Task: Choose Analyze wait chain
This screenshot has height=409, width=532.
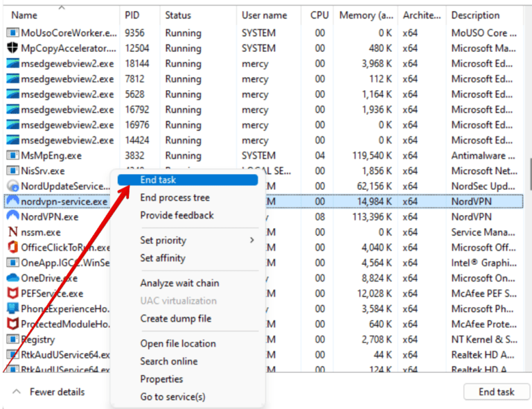Action: [179, 283]
